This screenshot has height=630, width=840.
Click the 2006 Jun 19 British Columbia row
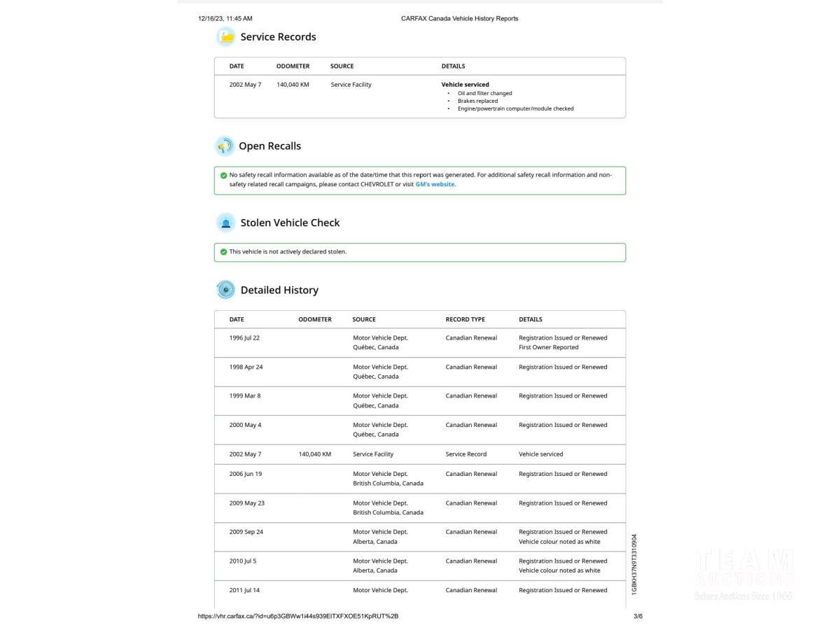(x=419, y=479)
